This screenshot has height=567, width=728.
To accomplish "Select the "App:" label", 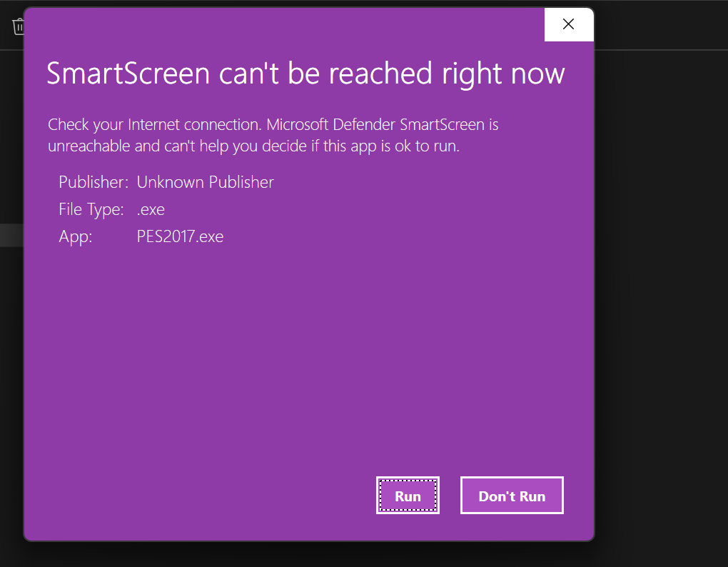I will (x=76, y=236).
